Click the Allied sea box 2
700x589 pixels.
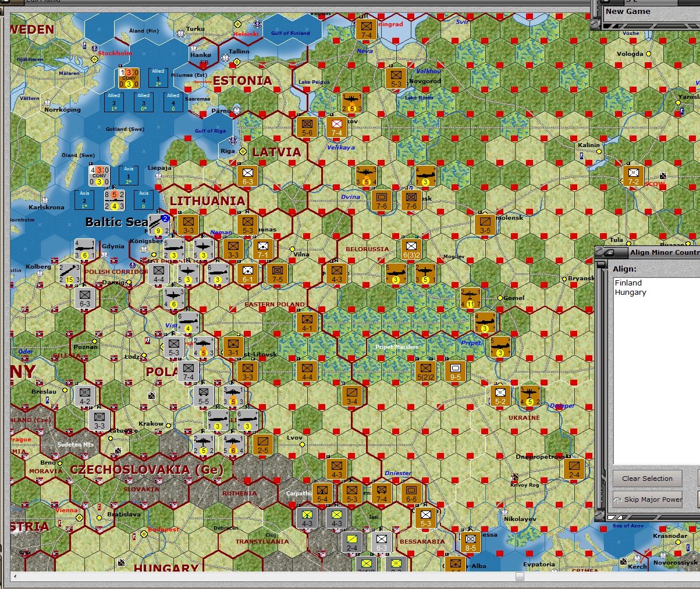click(114, 102)
